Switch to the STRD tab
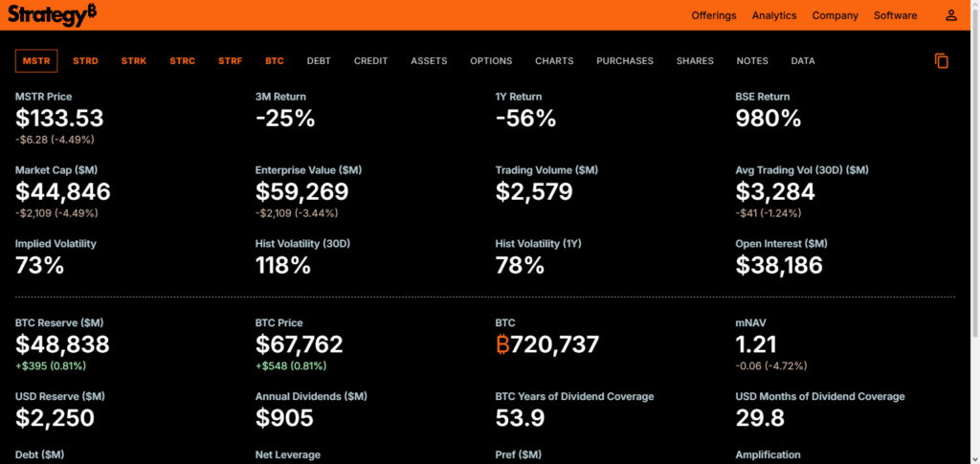Image resolution: width=980 pixels, height=464 pixels. (x=85, y=61)
